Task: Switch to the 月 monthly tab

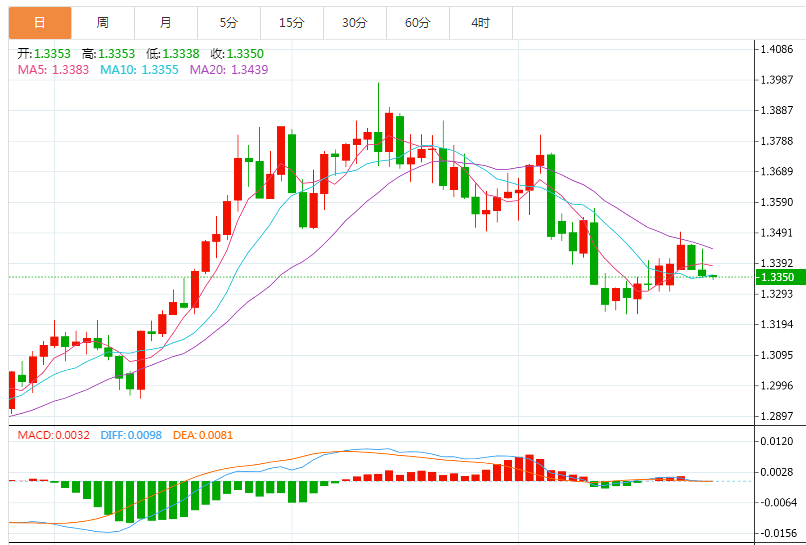Action: 166,23
